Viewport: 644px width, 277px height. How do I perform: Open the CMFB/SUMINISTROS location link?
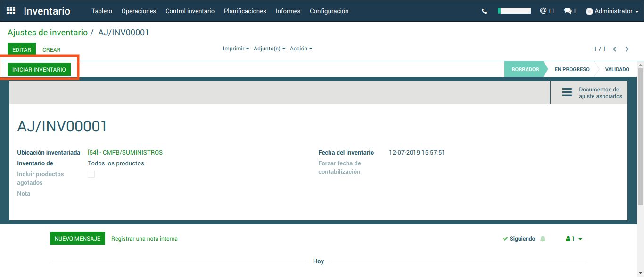click(125, 153)
